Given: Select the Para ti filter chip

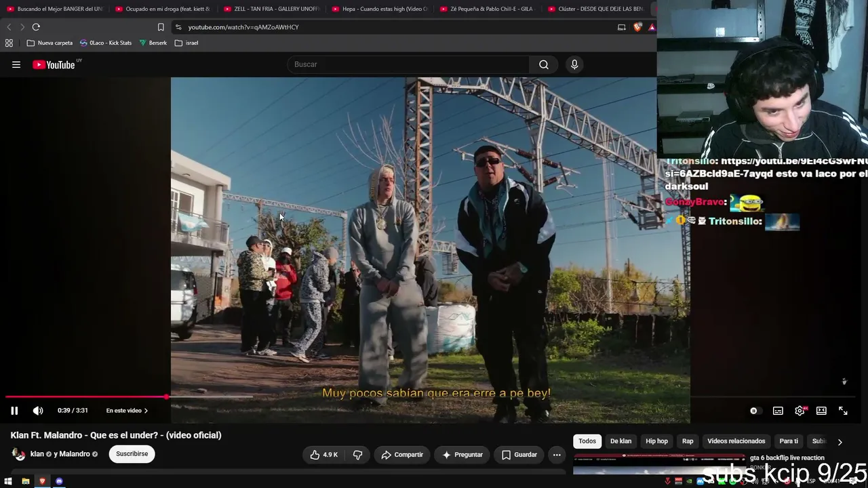Looking at the screenshot, I should click(789, 441).
